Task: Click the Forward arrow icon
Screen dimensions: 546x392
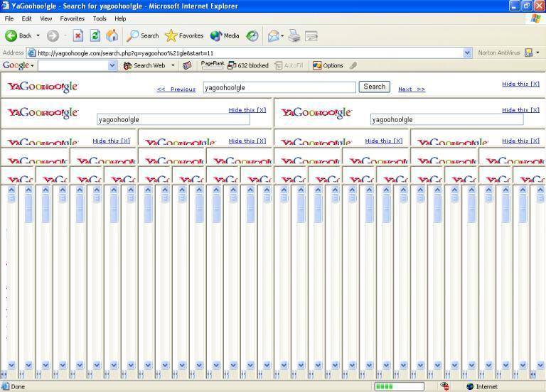Action: [53, 36]
